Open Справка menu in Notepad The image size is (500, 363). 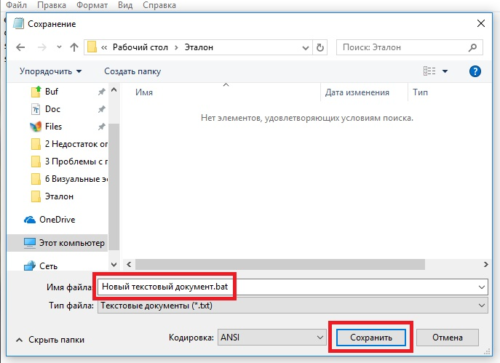pos(159,5)
